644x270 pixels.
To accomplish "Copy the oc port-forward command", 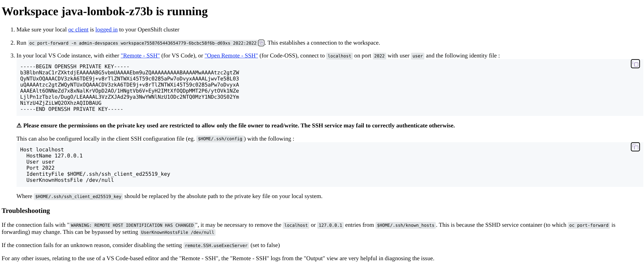I will 261,43.
